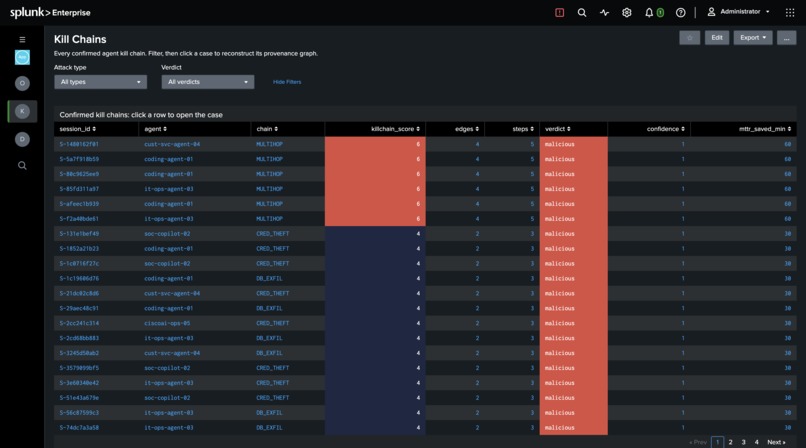Select the sidebar K circle icon
The width and height of the screenshot is (806, 448).
[22, 111]
